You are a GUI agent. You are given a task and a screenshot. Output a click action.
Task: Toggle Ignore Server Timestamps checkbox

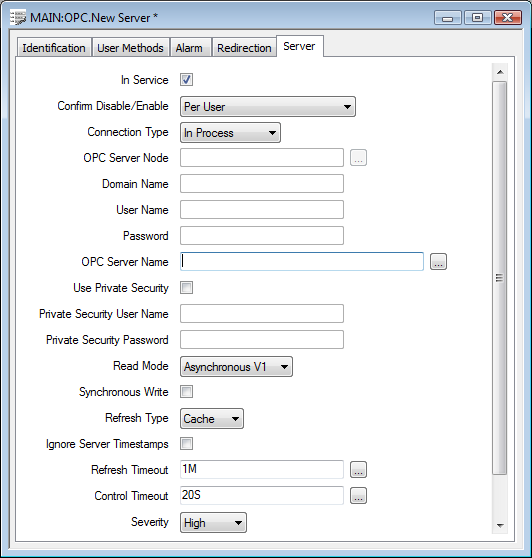point(186,444)
